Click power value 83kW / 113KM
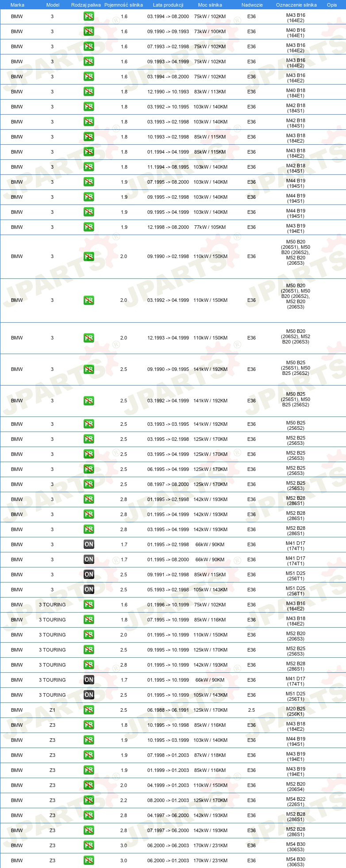 coord(210,92)
